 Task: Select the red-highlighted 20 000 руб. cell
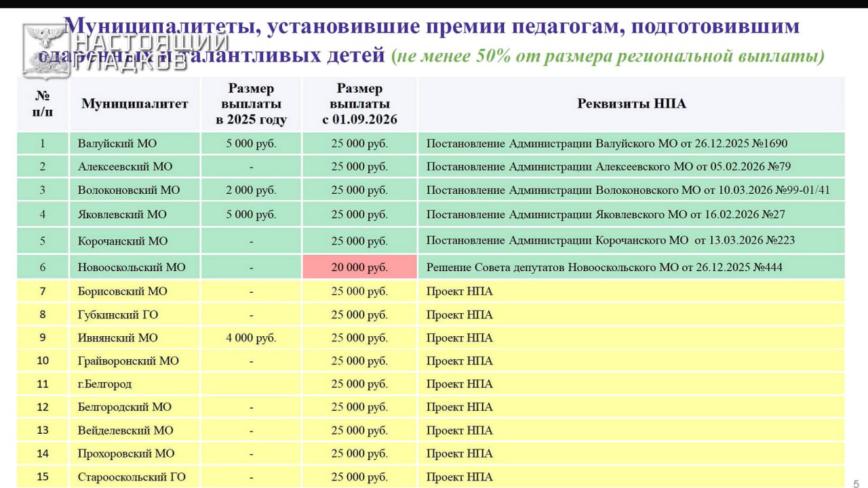(359, 268)
